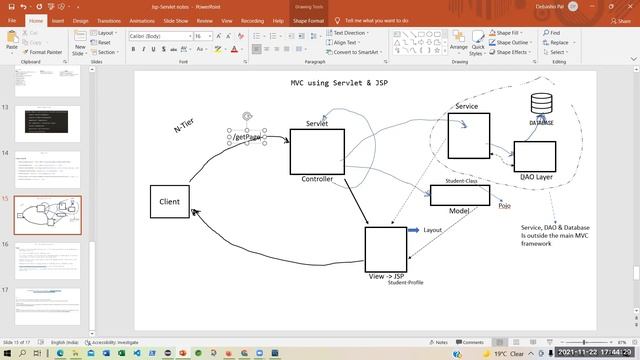This screenshot has height=360, width=640.
Task: Click Convert to SmartArt
Action: click(x=354, y=52)
